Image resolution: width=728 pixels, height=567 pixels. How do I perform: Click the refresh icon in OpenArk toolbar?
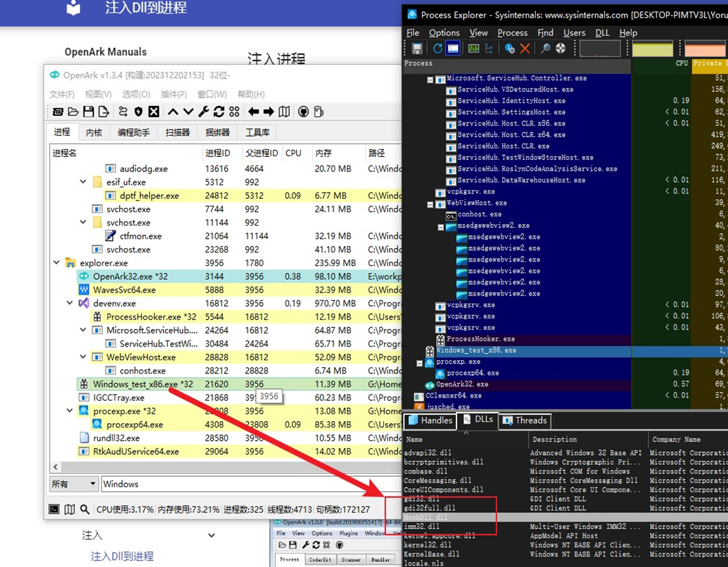pos(218,111)
